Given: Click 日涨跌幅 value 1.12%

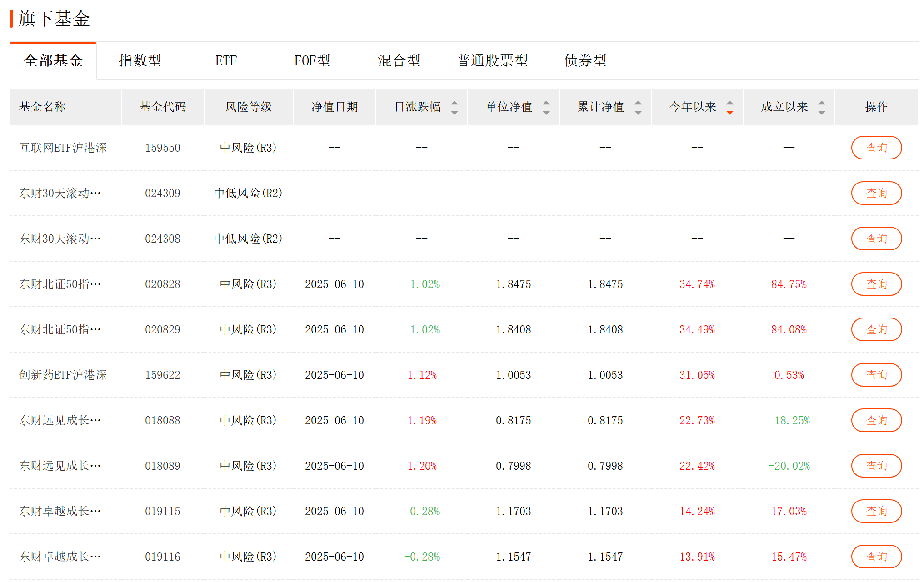Looking at the screenshot, I should pyautogui.click(x=422, y=375).
